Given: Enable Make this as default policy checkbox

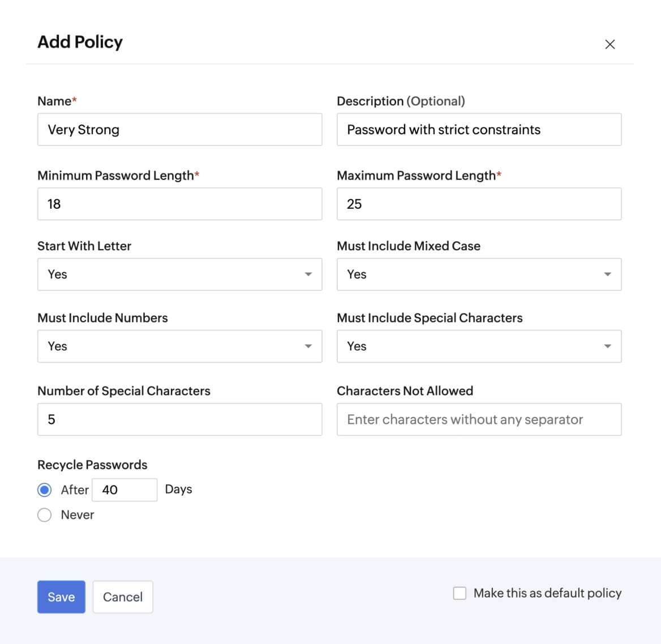Looking at the screenshot, I should click(x=459, y=593).
